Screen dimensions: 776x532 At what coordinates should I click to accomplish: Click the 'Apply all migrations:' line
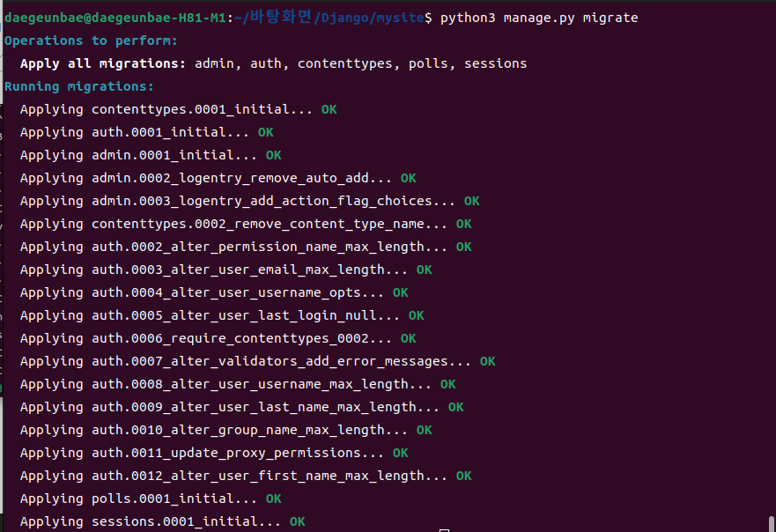[x=273, y=63]
